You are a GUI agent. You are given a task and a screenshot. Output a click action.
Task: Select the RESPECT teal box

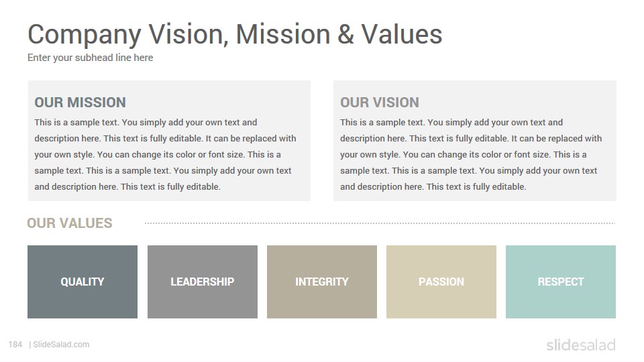(561, 282)
